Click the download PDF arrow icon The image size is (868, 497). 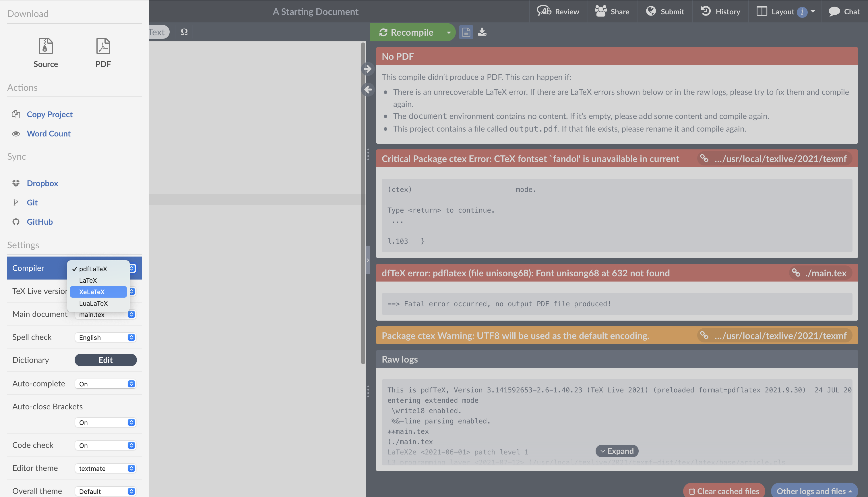click(x=482, y=32)
